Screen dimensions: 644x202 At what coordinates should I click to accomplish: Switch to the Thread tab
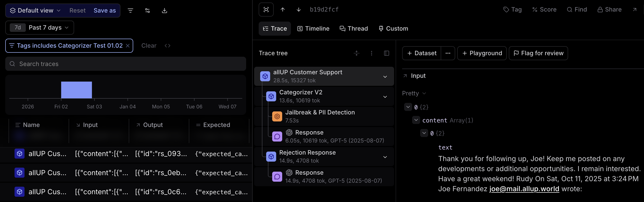click(x=354, y=29)
